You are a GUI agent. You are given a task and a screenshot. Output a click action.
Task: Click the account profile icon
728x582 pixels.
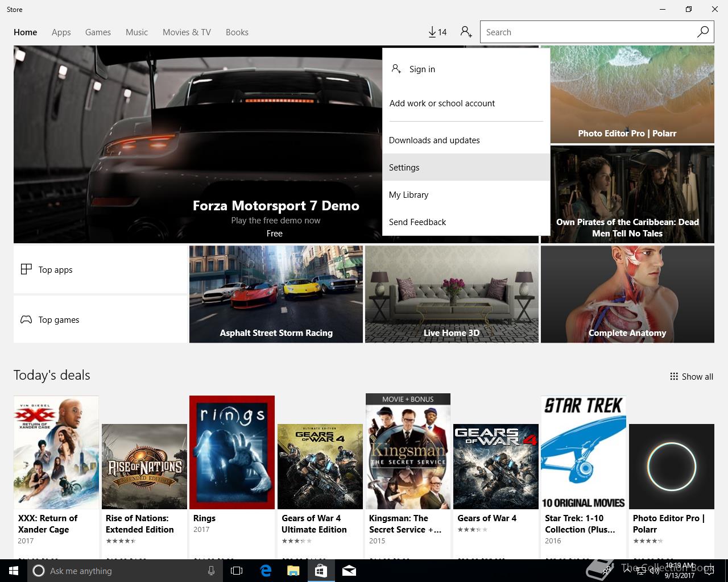click(466, 32)
